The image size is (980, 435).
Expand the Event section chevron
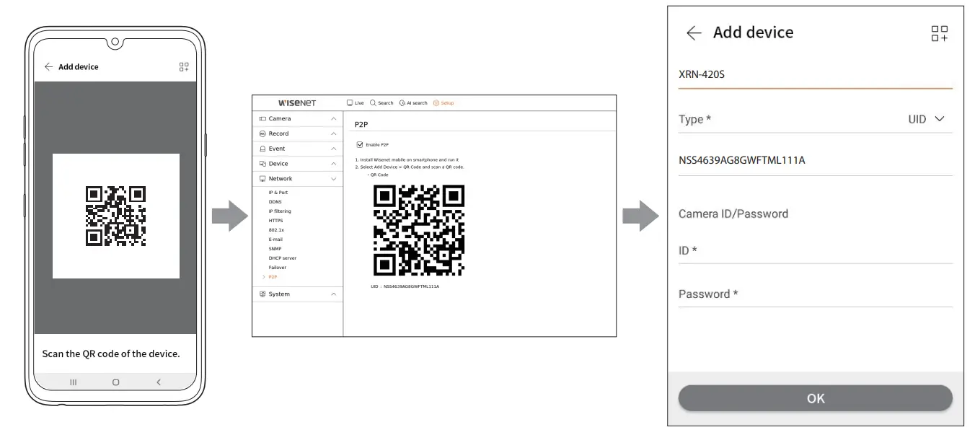click(333, 149)
